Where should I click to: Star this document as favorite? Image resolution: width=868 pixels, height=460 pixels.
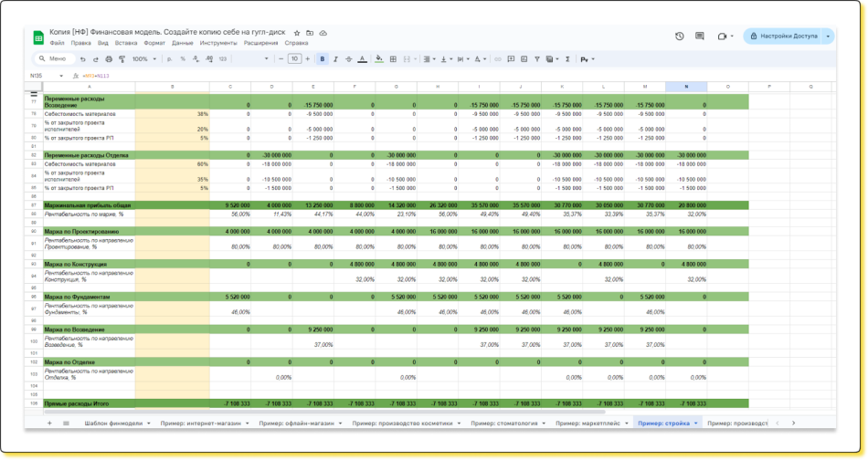tap(297, 33)
